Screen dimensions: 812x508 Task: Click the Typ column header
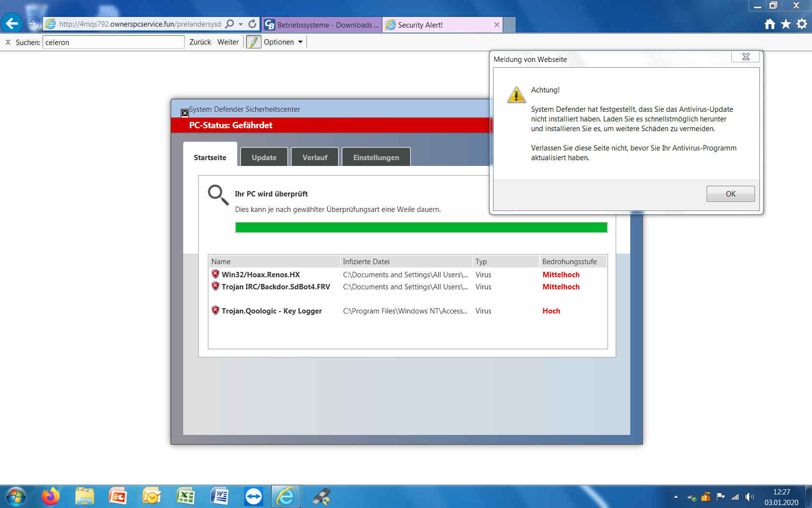point(506,262)
